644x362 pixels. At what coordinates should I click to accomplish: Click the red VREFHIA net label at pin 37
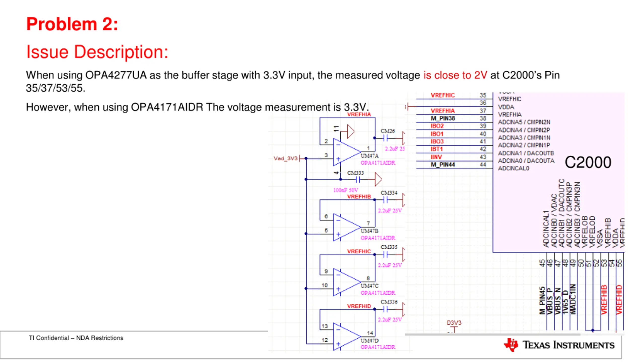[442, 111]
